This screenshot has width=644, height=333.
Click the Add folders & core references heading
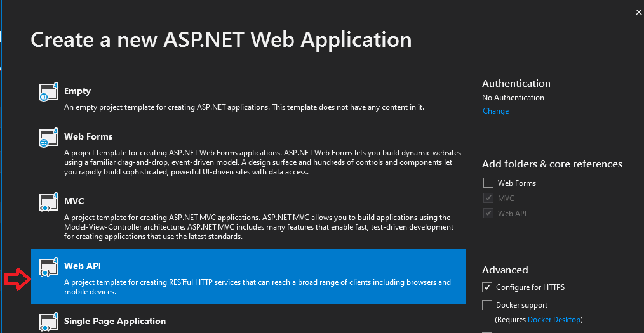tap(553, 164)
